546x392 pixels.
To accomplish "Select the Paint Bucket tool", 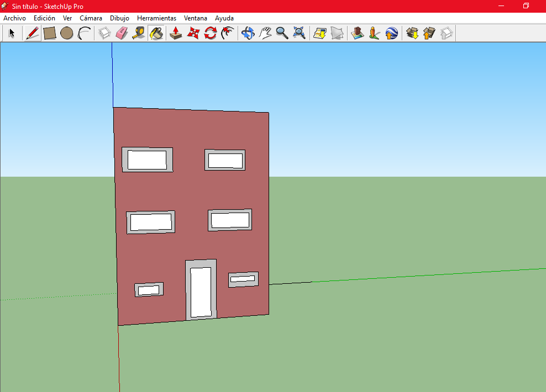I will (156, 34).
